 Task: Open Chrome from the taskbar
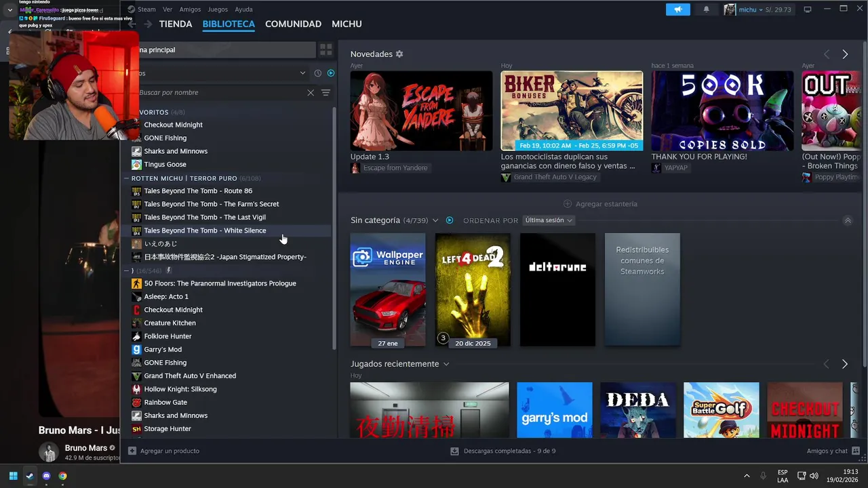click(x=62, y=476)
